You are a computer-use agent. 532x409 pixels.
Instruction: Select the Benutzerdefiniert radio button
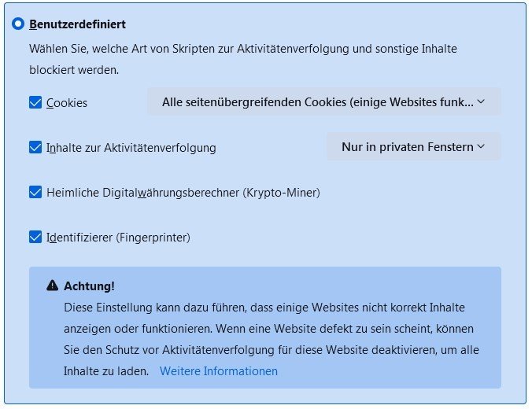coord(18,24)
